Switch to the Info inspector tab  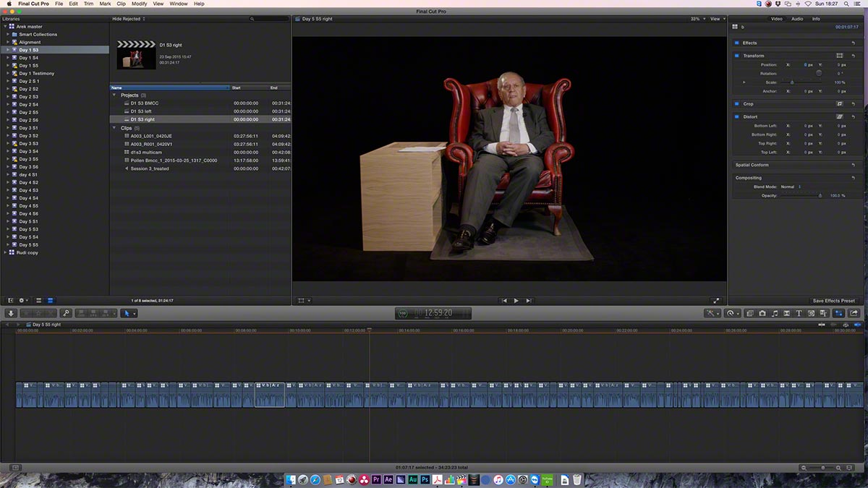coord(816,19)
